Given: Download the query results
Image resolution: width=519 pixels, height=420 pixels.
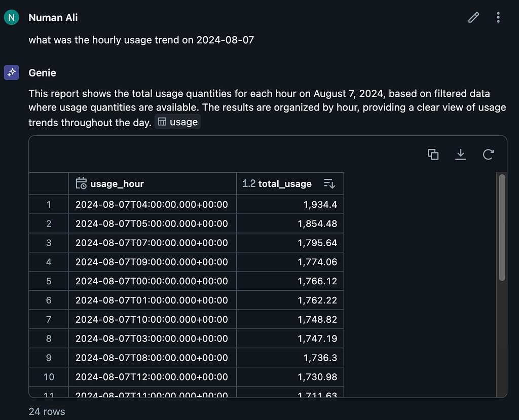Looking at the screenshot, I should pyautogui.click(x=460, y=155).
